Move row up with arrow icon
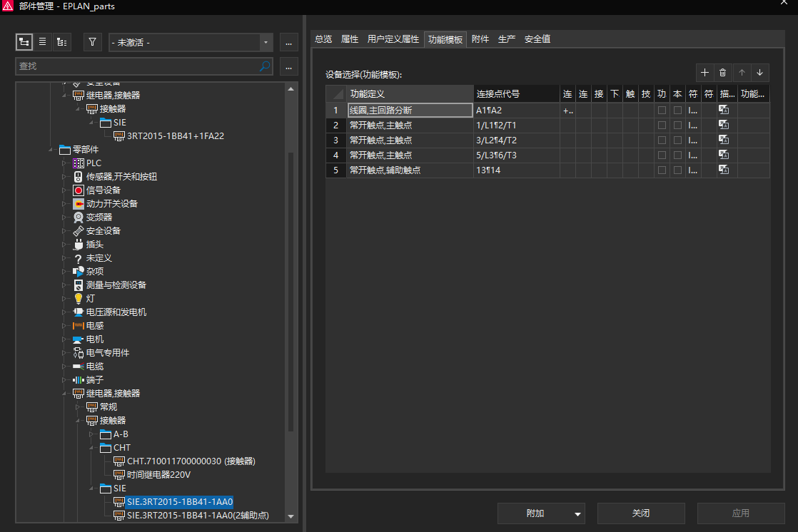Image resolution: width=798 pixels, height=532 pixels. tap(742, 73)
